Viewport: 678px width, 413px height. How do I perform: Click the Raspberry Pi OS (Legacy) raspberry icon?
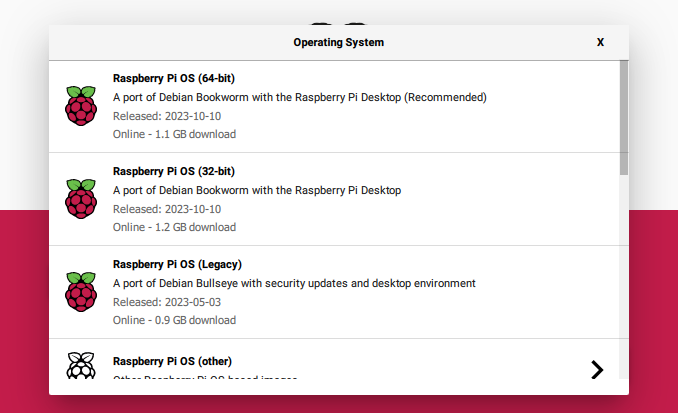pyautogui.click(x=81, y=292)
